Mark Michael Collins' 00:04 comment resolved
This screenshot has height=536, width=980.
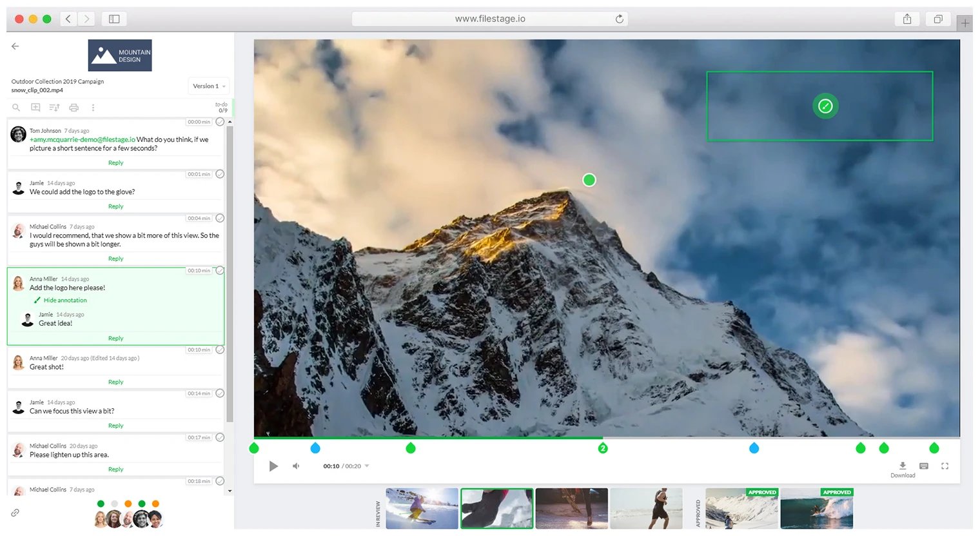tap(220, 219)
